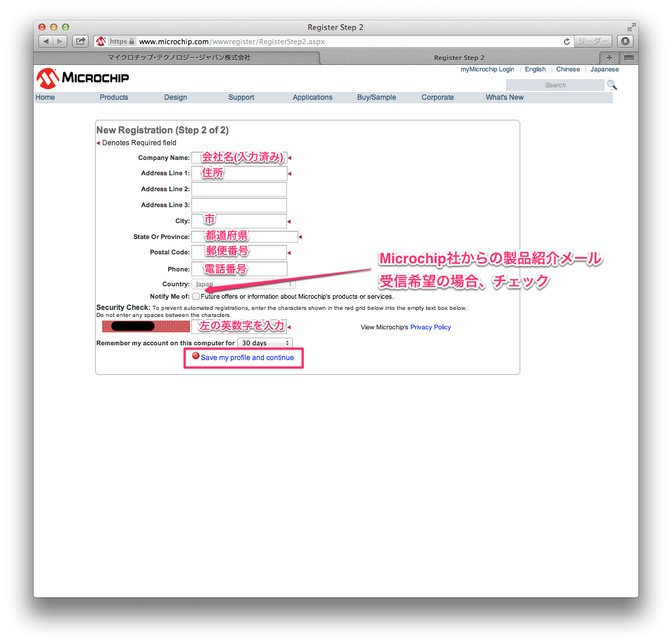Viewport: 672px width, 644px height.
Task: Open the Support menu item
Action: [241, 97]
